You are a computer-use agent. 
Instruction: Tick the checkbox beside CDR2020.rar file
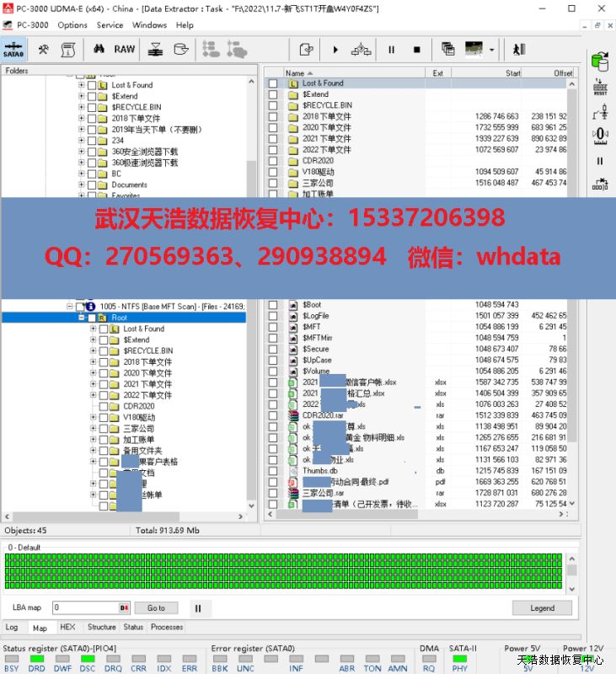(x=272, y=415)
